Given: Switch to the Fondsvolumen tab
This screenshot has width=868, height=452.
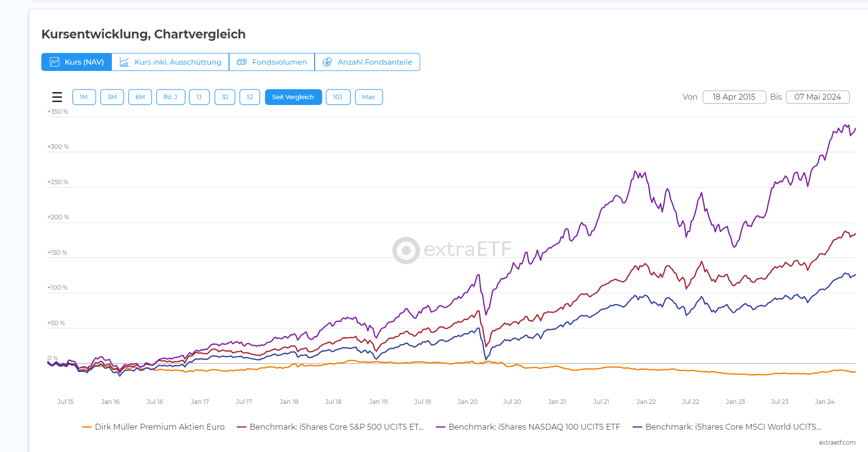Looking at the screenshot, I should tap(272, 62).
